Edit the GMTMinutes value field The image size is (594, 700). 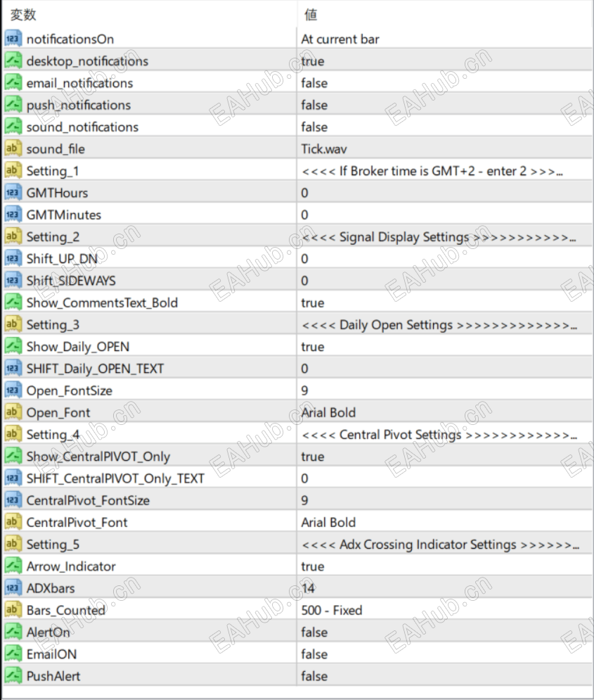click(444, 215)
